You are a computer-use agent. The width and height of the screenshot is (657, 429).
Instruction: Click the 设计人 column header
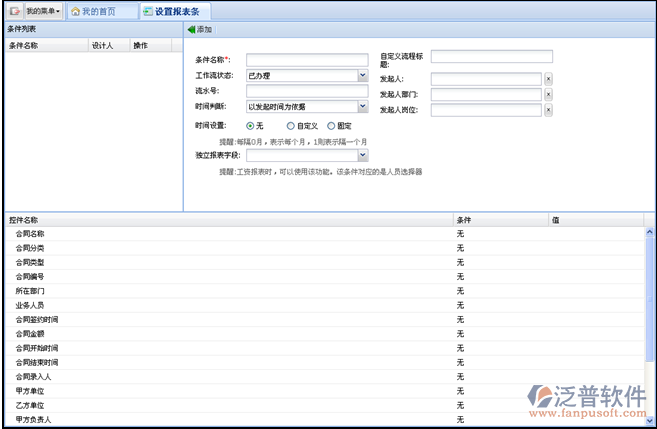(x=109, y=45)
